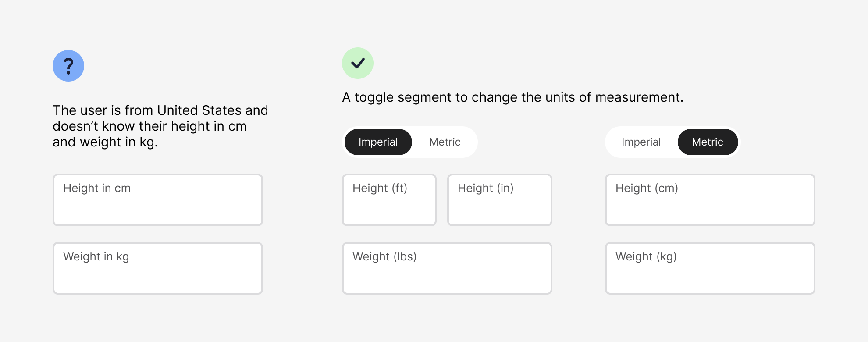Select the Height (cm) input box

(710, 200)
